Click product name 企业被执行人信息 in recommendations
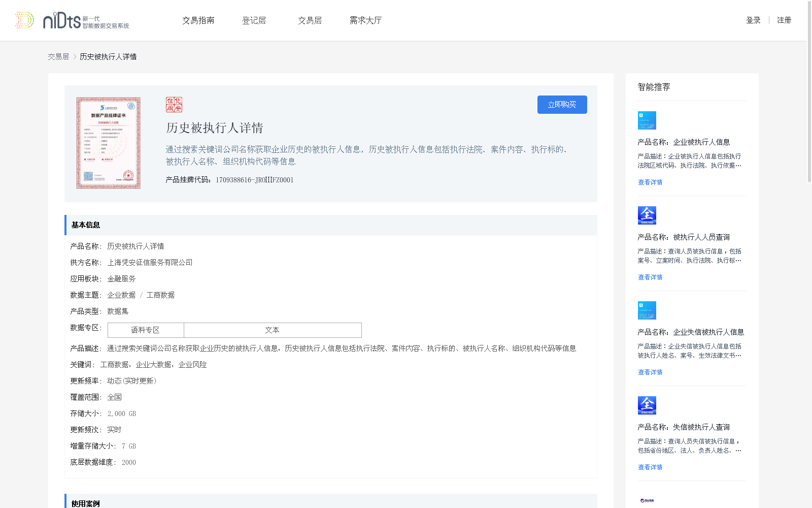The height and width of the screenshot is (508, 812). pos(701,142)
